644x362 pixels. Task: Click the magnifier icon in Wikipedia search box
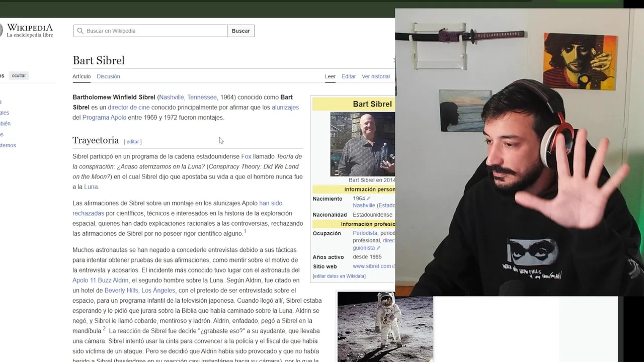click(x=80, y=31)
